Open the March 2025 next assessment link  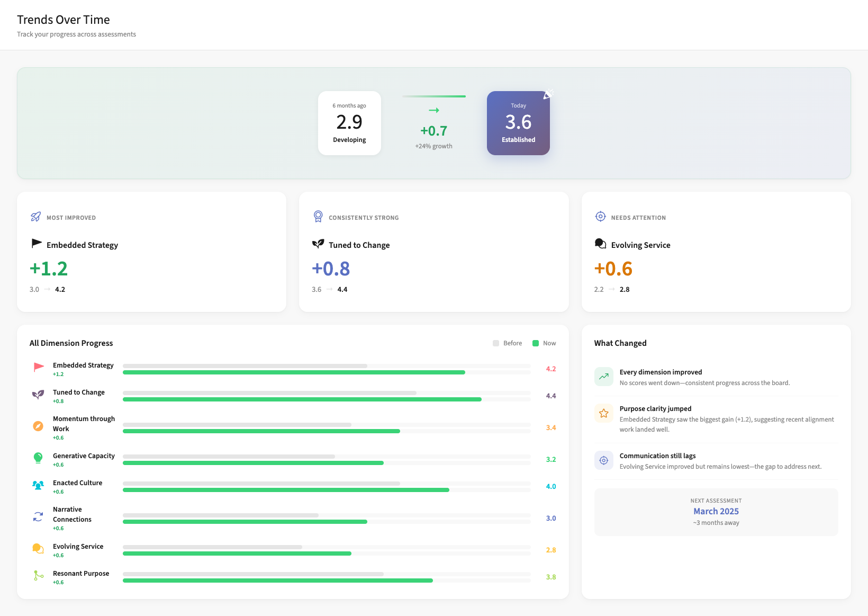click(716, 511)
